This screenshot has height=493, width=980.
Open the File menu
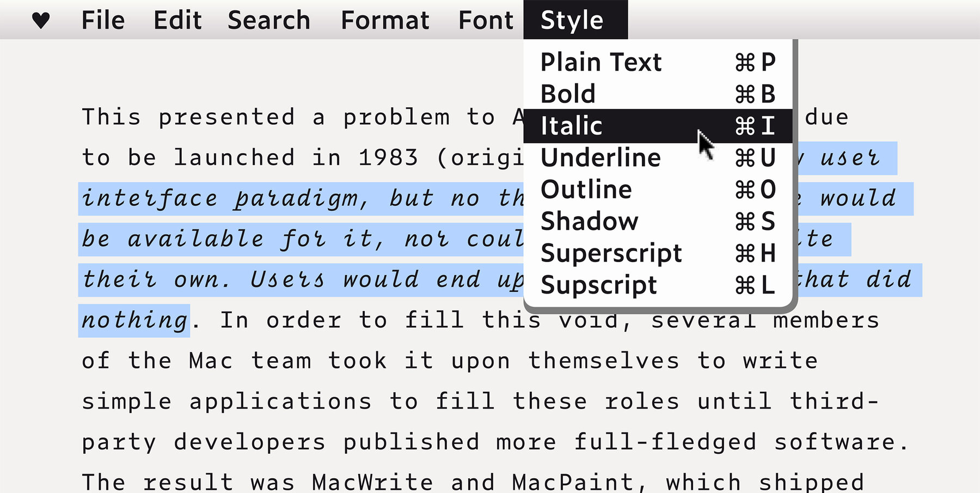click(x=103, y=20)
